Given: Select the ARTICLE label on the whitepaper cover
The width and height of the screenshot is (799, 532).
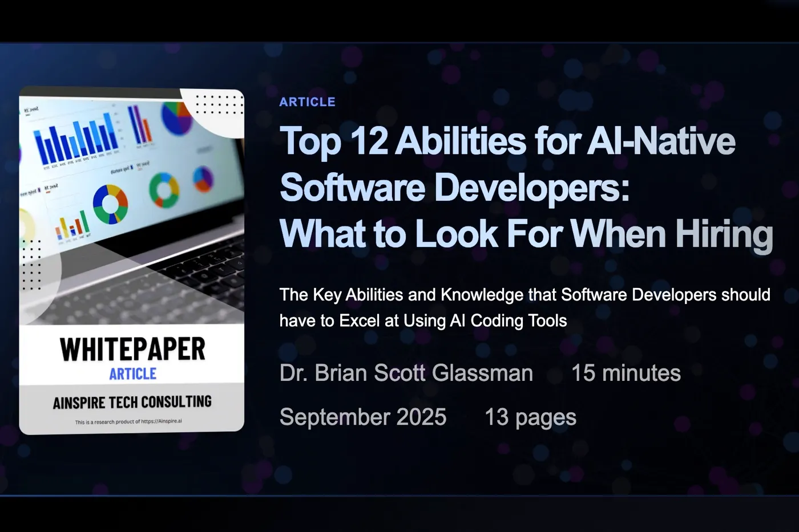Looking at the screenshot, I should coord(132,373).
